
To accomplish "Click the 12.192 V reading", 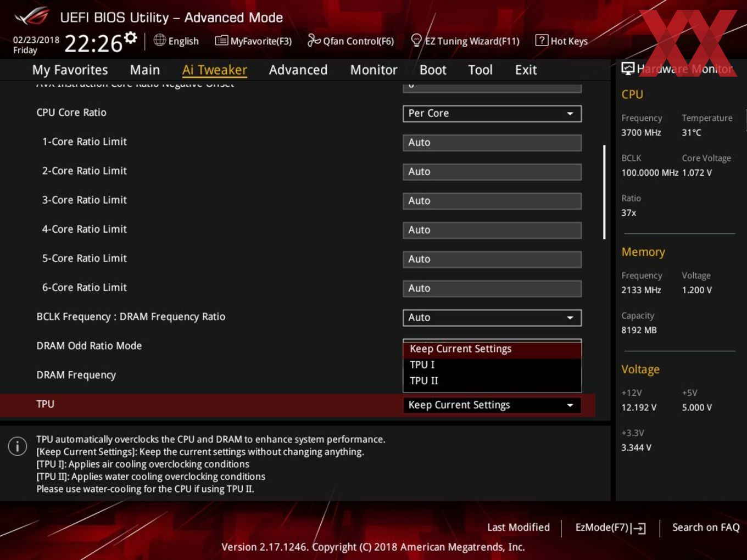I will click(639, 407).
